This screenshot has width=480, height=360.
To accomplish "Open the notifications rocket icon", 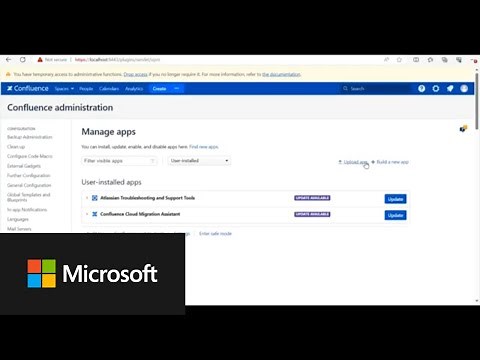I will point(450,88).
